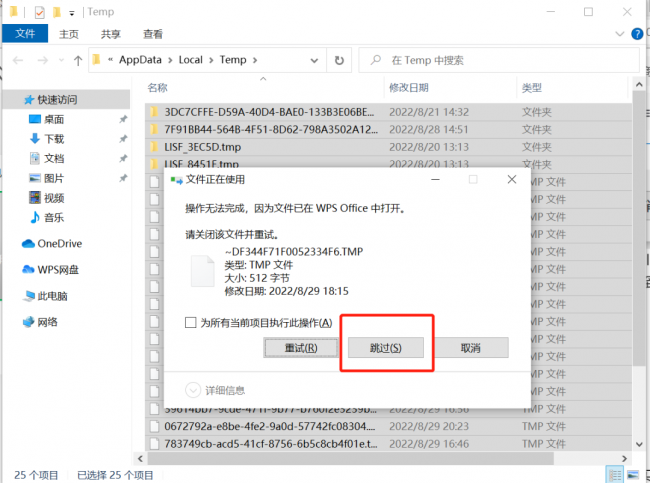Click the properties quick access icon
650x483 pixels.
pos(39,12)
